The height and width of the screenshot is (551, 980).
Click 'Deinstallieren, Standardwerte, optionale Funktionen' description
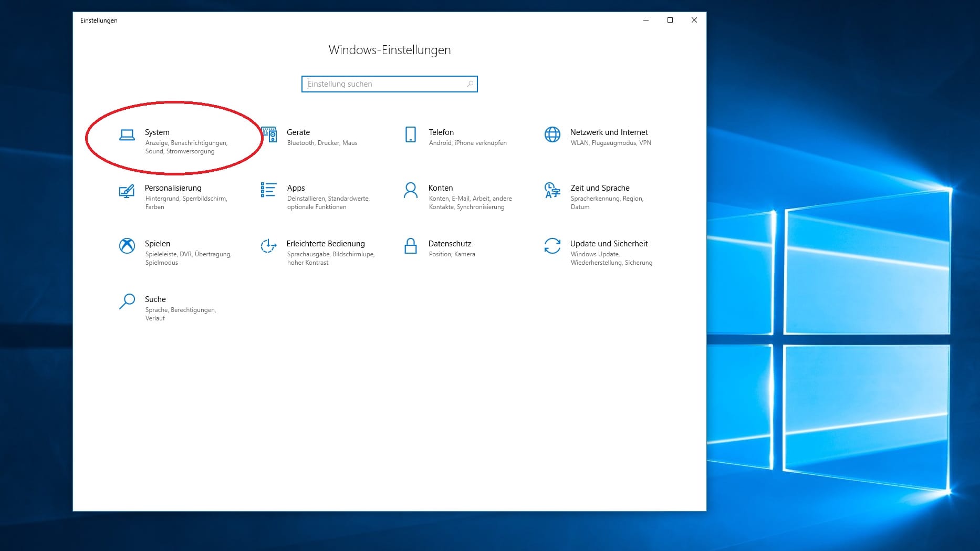point(329,203)
